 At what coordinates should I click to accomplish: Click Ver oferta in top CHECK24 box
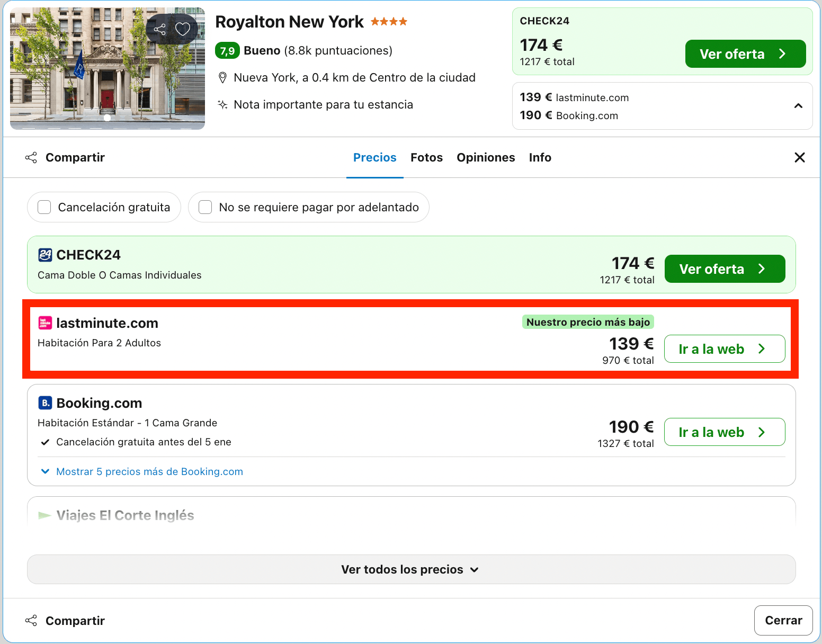tap(745, 54)
